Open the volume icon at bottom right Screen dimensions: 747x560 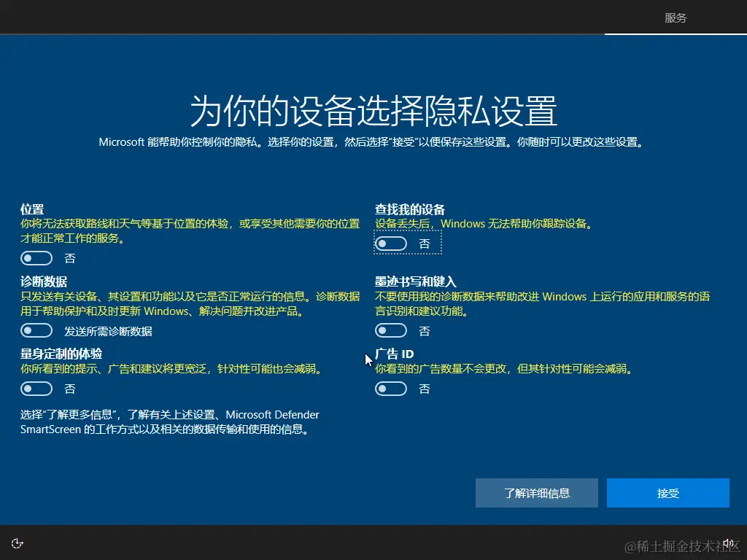(x=729, y=542)
